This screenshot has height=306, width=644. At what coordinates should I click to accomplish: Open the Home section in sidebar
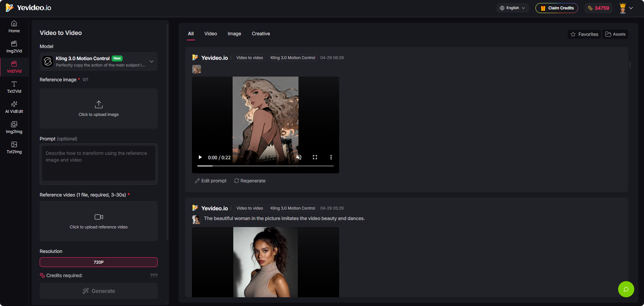pyautogui.click(x=14, y=27)
